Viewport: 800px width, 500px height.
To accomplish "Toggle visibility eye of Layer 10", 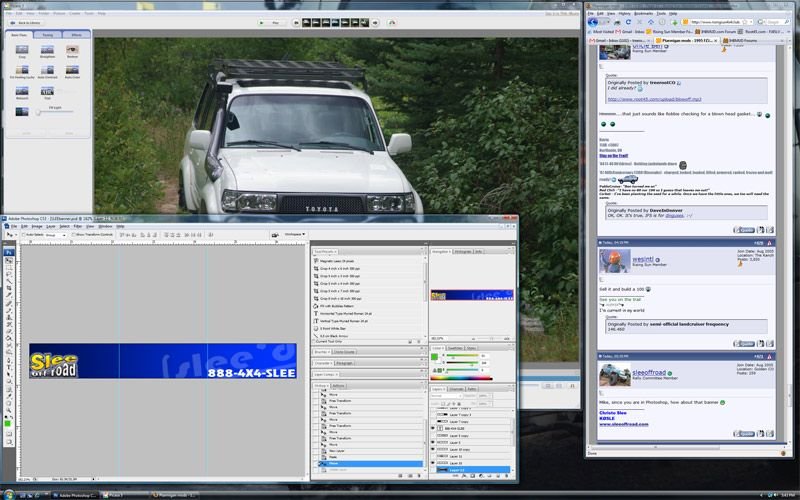I will click(x=433, y=463).
